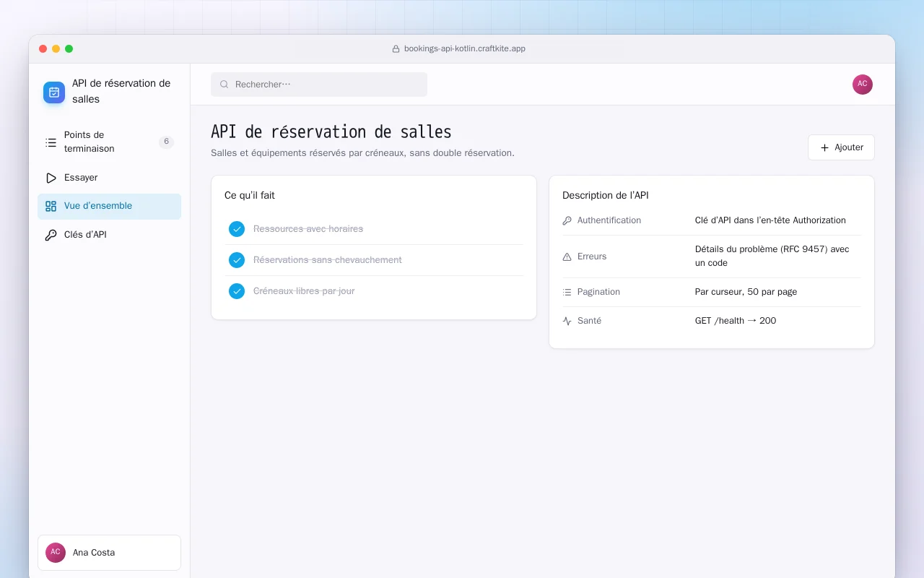Click Par curseur, 50 par page value

[x=746, y=292]
